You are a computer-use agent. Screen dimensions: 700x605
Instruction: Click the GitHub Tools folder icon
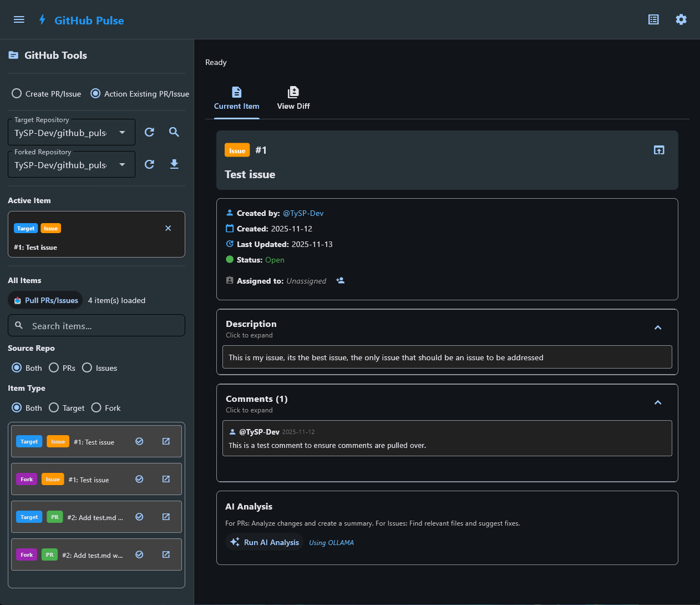13,55
